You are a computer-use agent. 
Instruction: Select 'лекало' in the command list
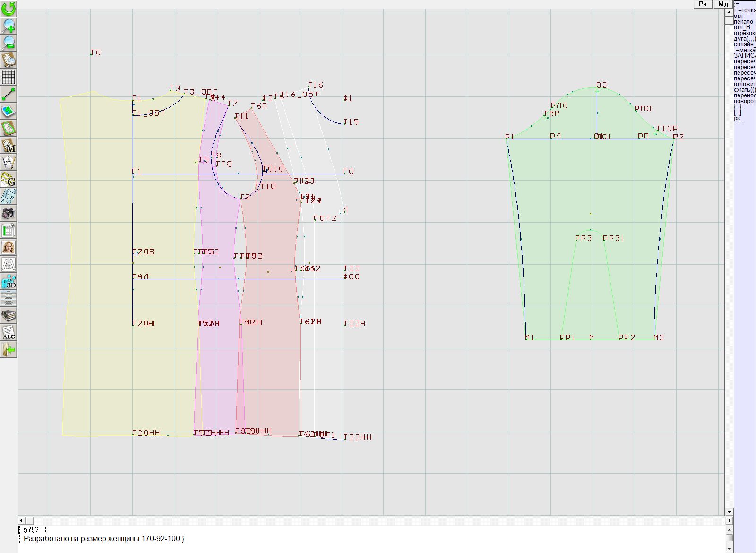pyautogui.click(x=744, y=22)
